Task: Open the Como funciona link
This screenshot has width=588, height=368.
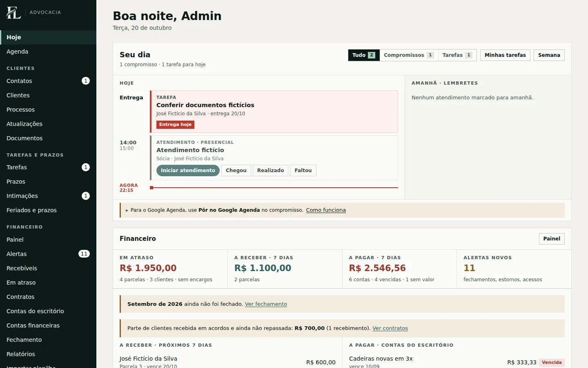Action: tap(326, 210)
